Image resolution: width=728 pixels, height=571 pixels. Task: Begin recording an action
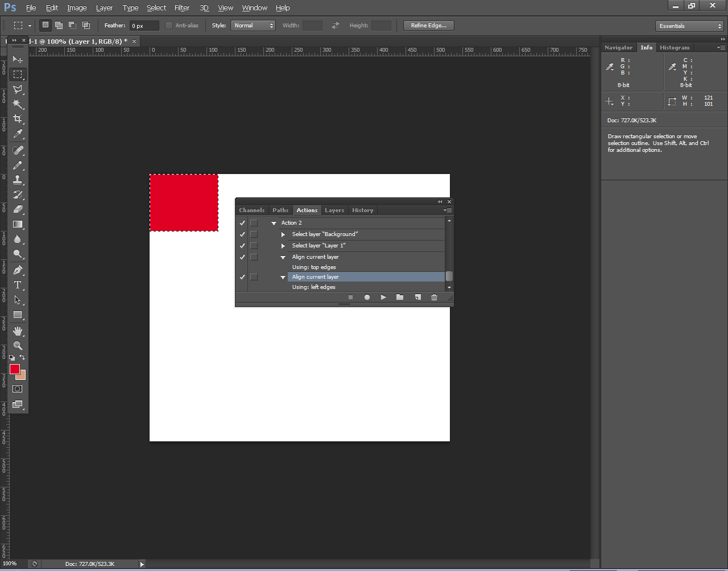(x=367, y=297)
